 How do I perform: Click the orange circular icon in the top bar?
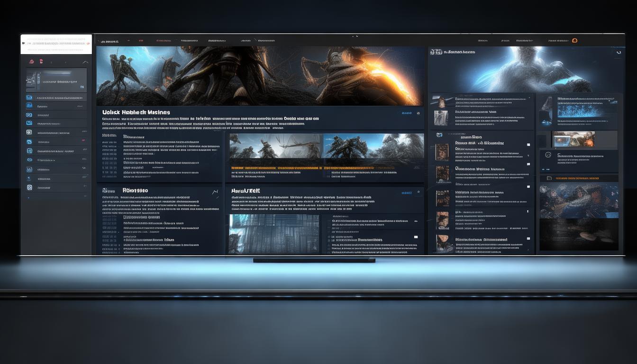(x=574, y=41)
